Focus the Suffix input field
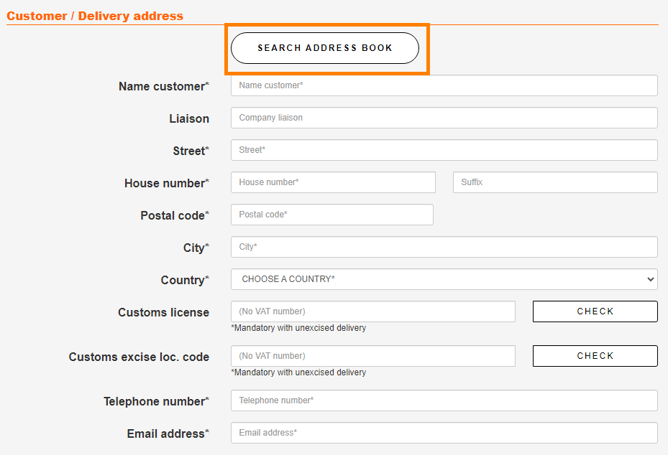This screenshot has height=455, width=668. (x=555, y=182)
